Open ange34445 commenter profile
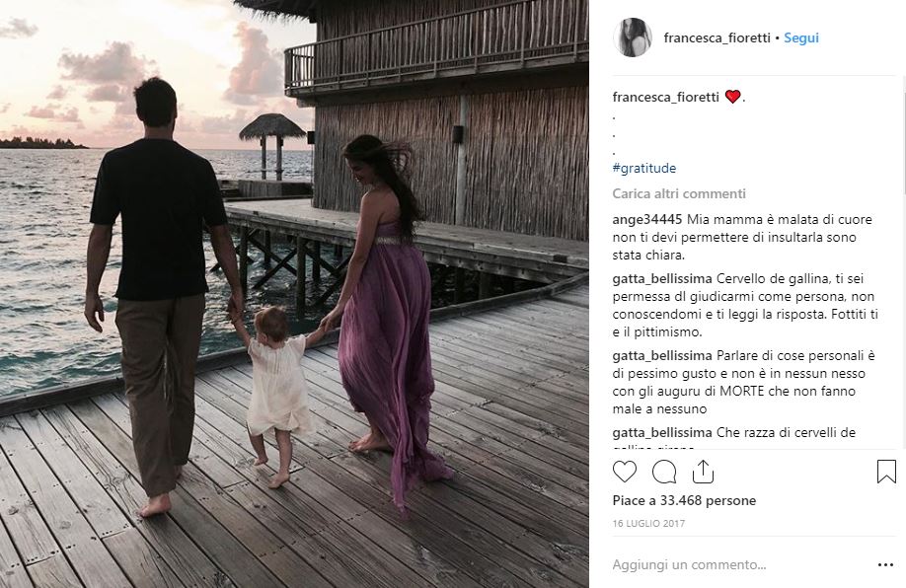Viewport: 906px width, 588px height. tap(646, 219)
